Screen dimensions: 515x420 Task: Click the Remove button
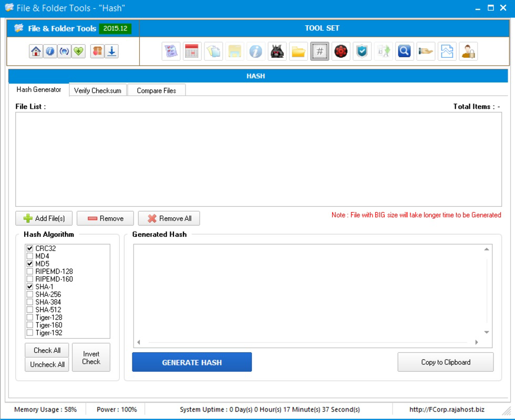[105, 218]
